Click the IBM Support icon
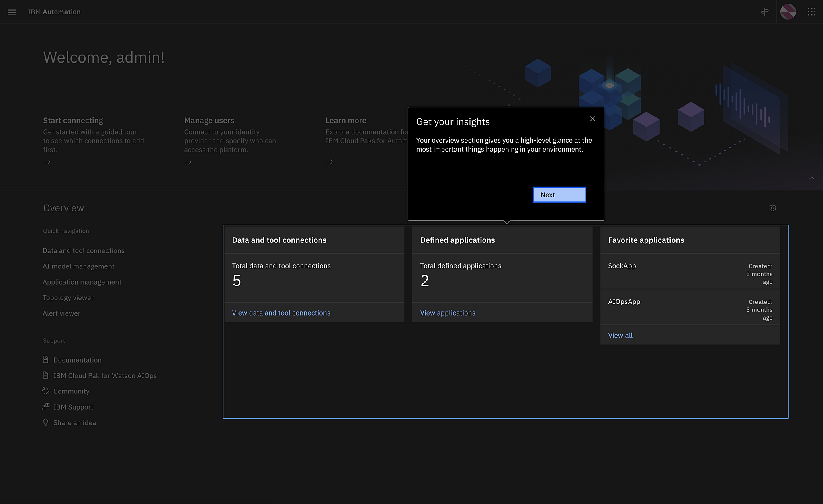The image size is (823, 504). click(45, 406)
